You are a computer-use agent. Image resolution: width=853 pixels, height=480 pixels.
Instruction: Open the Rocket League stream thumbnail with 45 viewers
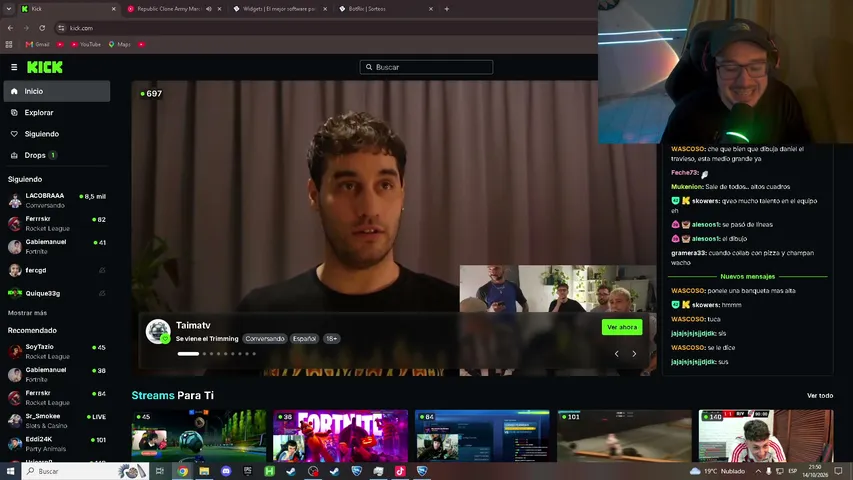[x=199, y=435]
